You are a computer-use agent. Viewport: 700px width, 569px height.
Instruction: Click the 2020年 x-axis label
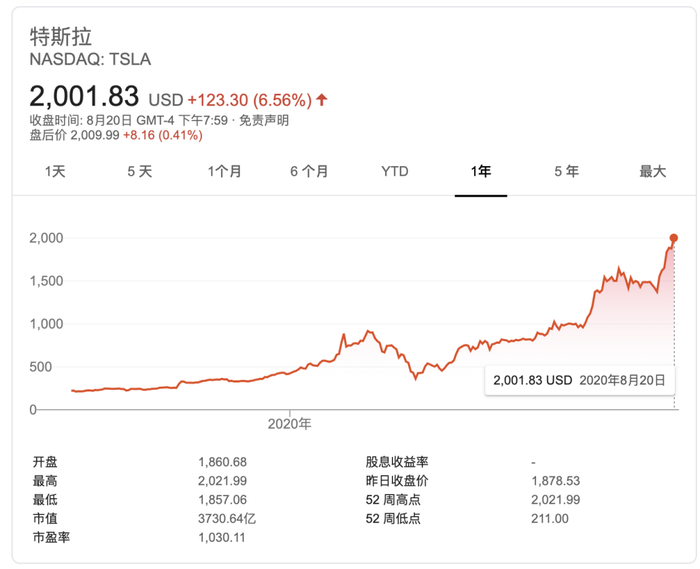pos(289,424)
